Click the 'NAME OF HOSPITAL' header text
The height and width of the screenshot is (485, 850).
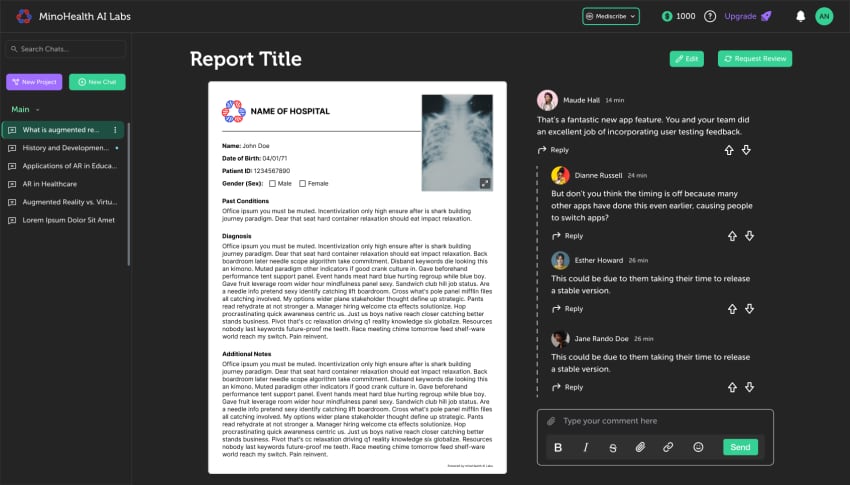point(290,111)
